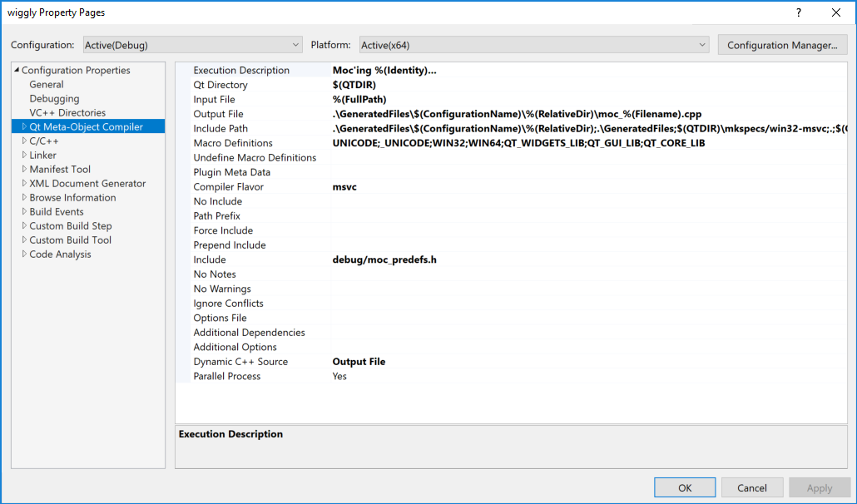Expand the Linker tree node
Viewport: 857px width, 504px height.
tap(24, 156)
